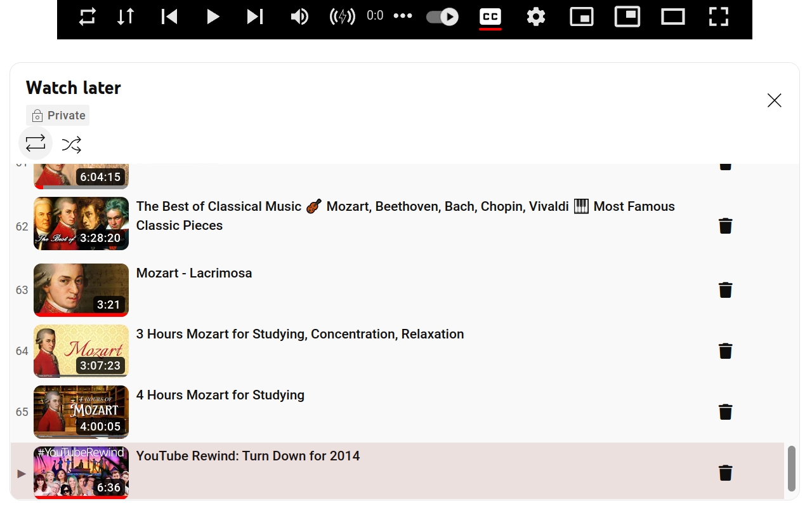This screenshot has width=812, height=508.
Task: Skip to the previous video
Action: tap(169, 17)
